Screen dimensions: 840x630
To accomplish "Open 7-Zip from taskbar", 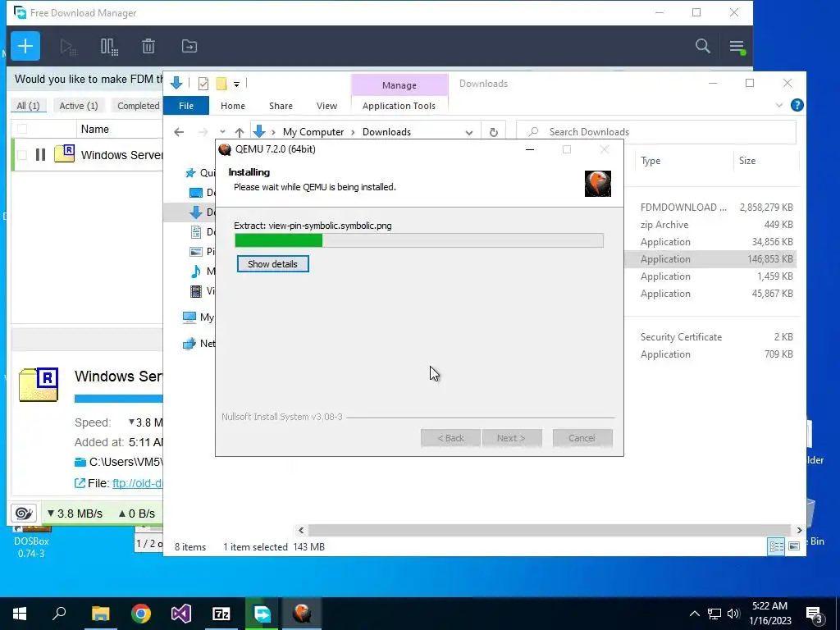I will click(221, 614).
